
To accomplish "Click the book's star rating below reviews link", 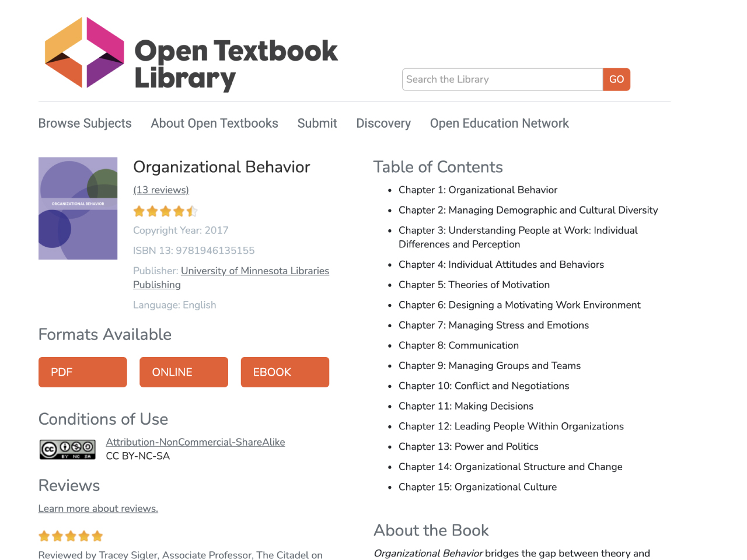I will point(166,211).
